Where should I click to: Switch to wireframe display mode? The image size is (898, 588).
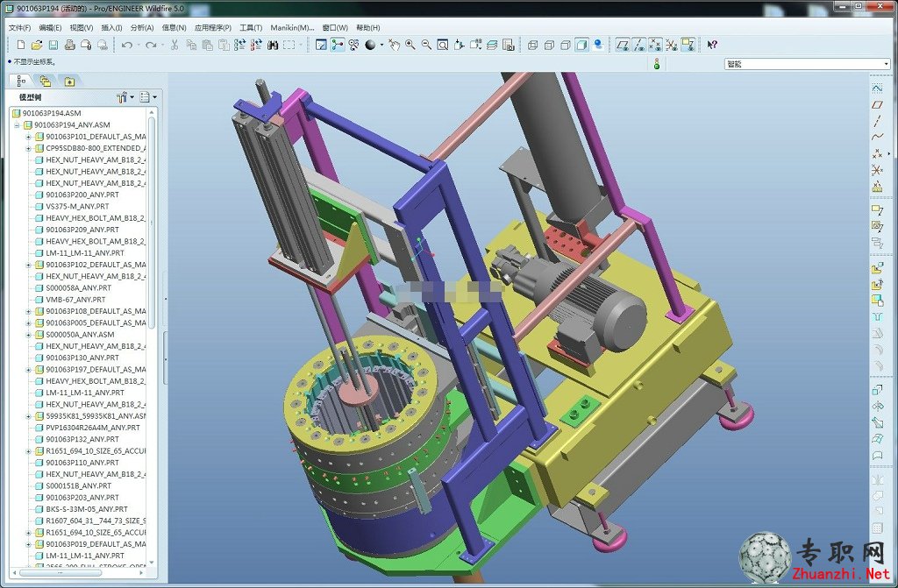[x=532, y=45]
